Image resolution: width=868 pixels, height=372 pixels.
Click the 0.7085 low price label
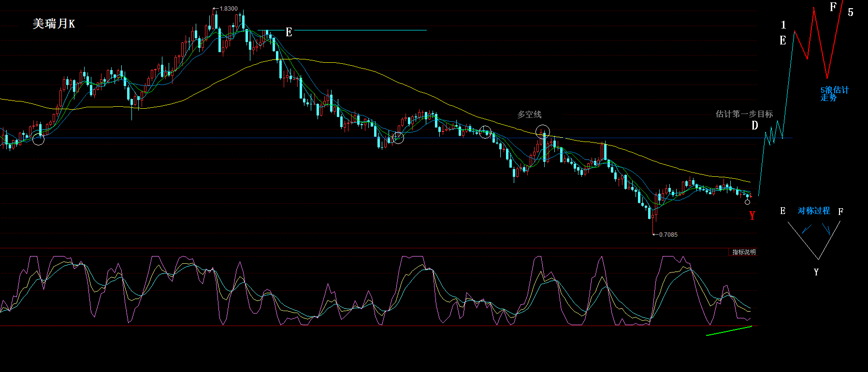point(668,235)
